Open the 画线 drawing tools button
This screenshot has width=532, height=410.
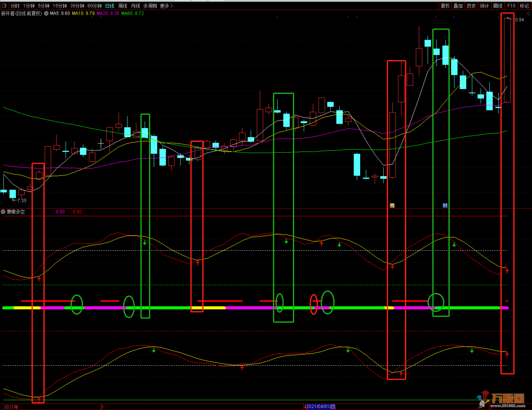click(498, 6)
